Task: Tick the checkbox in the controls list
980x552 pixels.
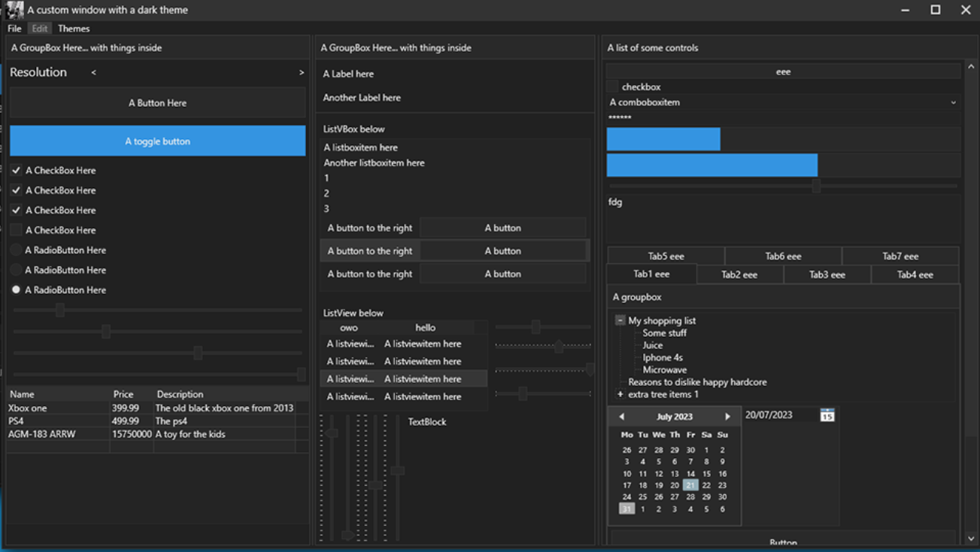Action: coord(613,87)
